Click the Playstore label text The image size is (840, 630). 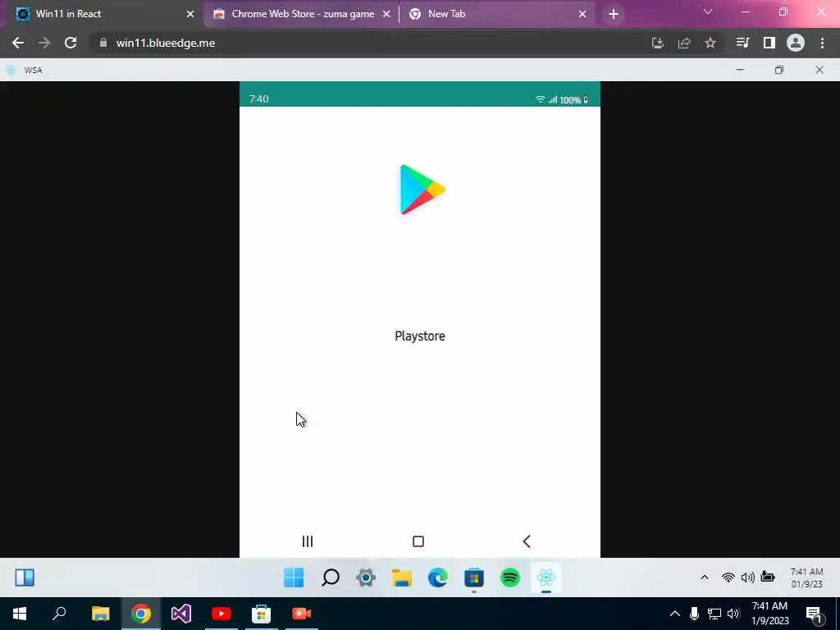coord(420,336)
